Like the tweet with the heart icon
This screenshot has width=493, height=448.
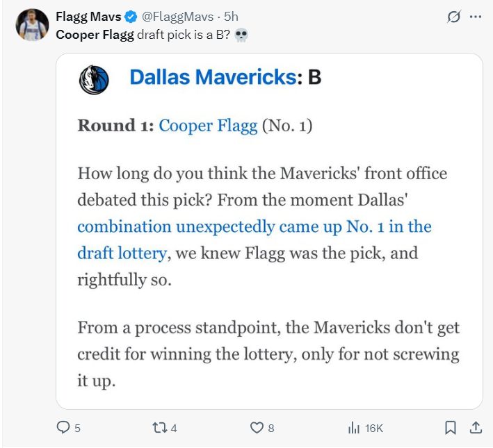point(257,428)
